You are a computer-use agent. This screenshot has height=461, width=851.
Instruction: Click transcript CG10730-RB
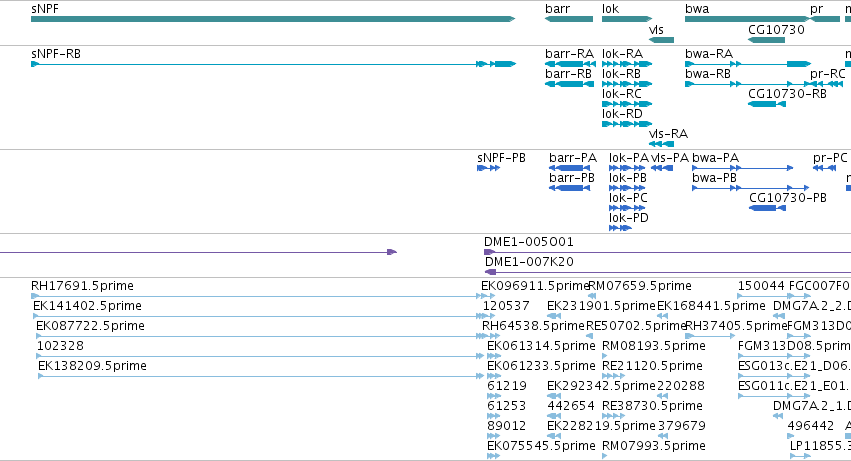[788, 93]
